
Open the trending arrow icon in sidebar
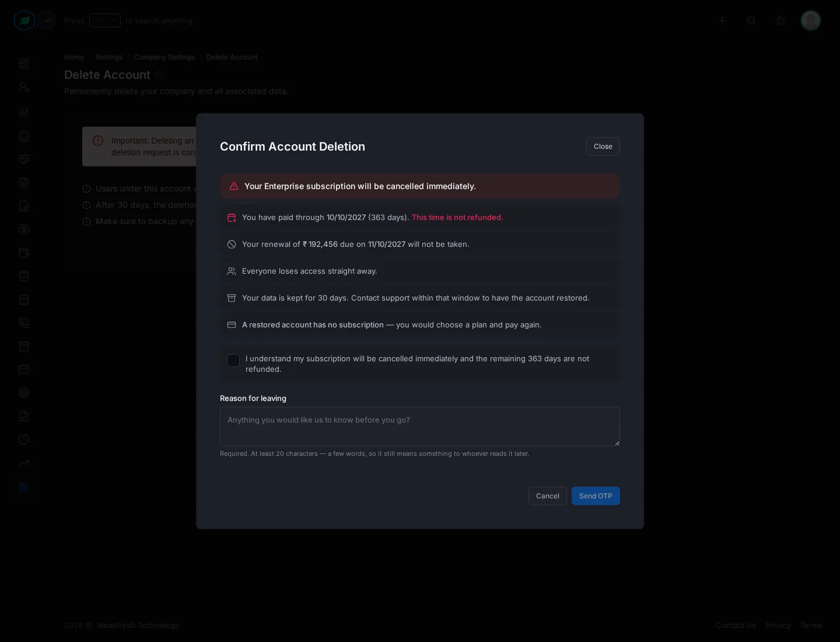(x=24, y=463)
